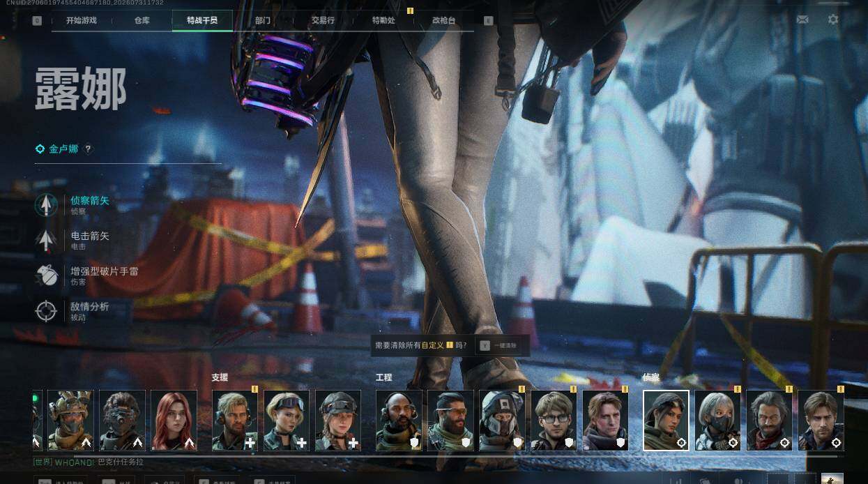The image size is (868, 484).
Task: Click the 侦察 class label
Action: click(650, 377)
